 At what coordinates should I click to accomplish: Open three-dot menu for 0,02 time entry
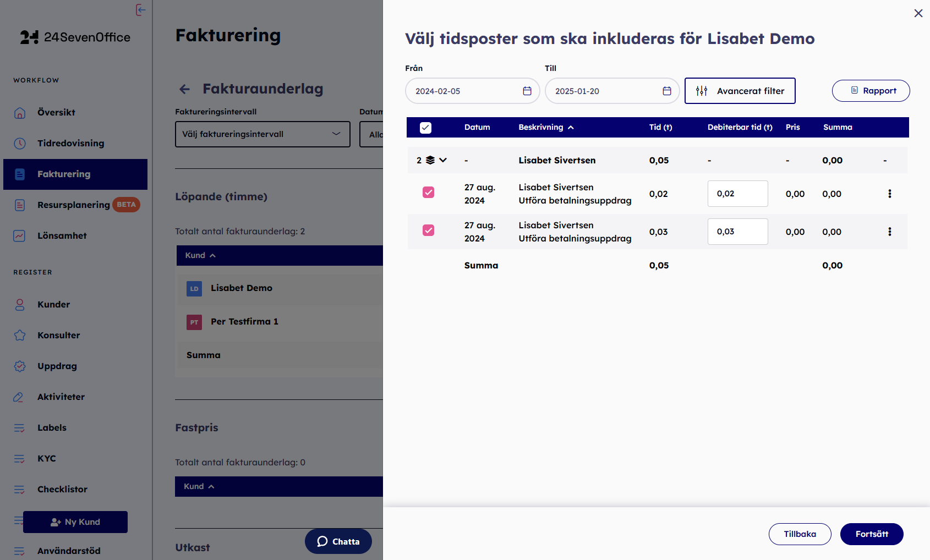[889, 194]
